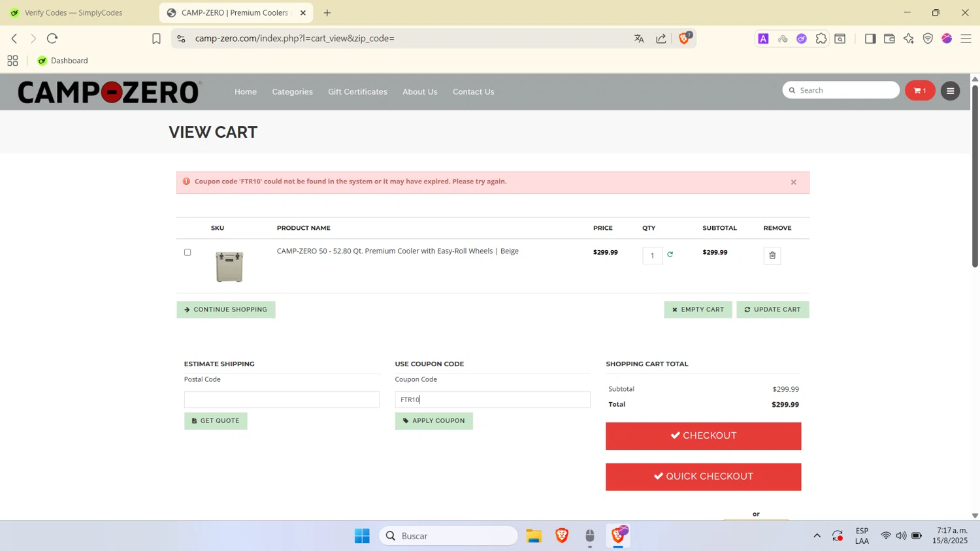Click the address bar URL
This screenshot has width=980, height=551.
pyautogui.click(x=295, y=39)
